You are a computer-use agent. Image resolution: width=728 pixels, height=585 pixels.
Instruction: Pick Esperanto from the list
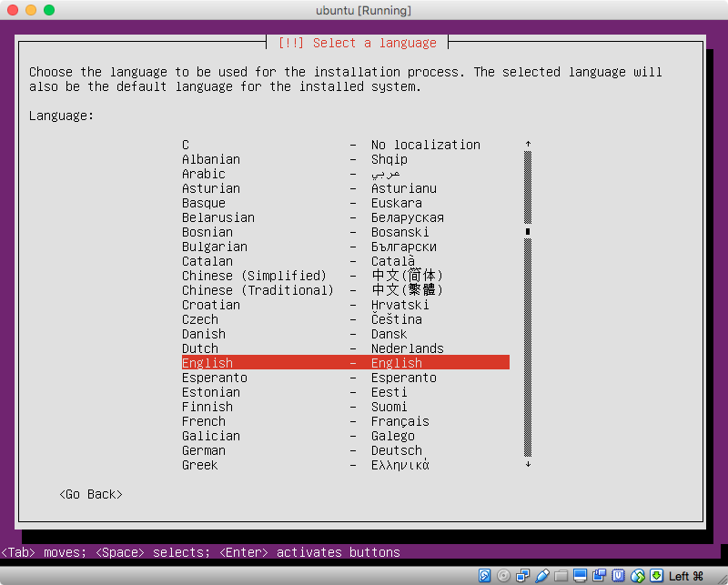[346, 378]
